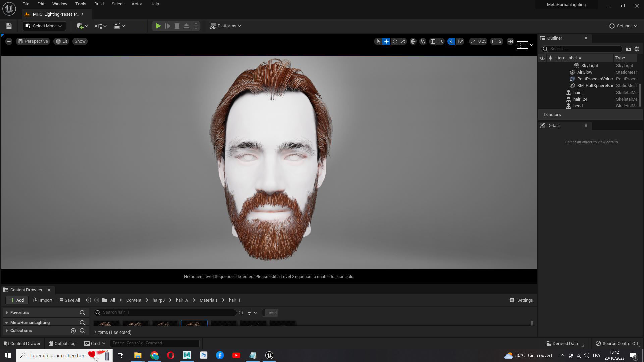Open the Blueprints dropdown in the toolbar
Screen dimensions: 644x362
tap(101, 26)
